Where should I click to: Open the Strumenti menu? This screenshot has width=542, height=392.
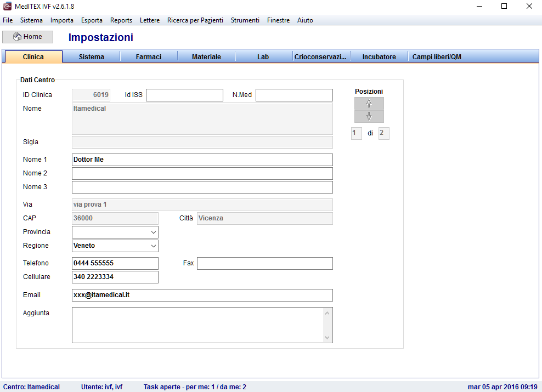click(x=245, y=20)
